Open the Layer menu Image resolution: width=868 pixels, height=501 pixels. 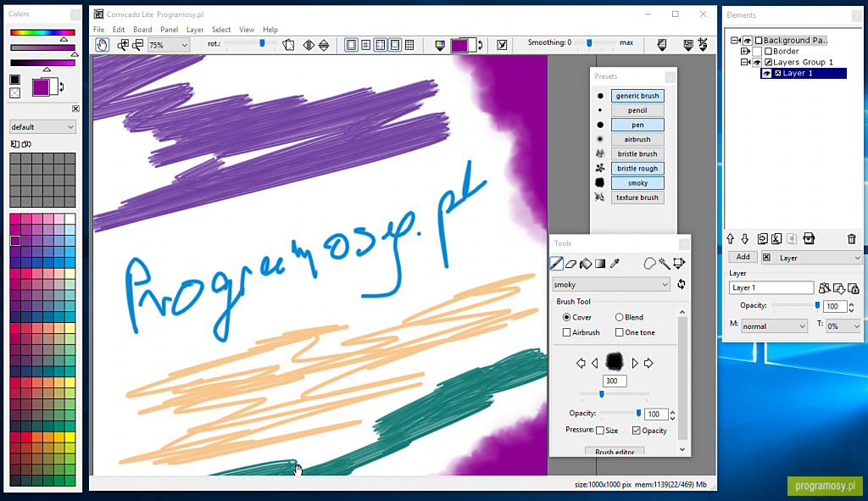click(194, 30)
